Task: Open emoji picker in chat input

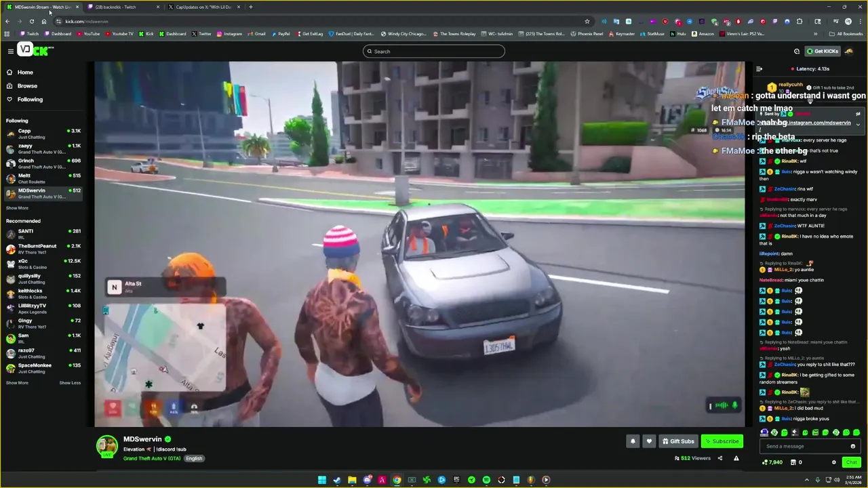Action: pos(852,446)
